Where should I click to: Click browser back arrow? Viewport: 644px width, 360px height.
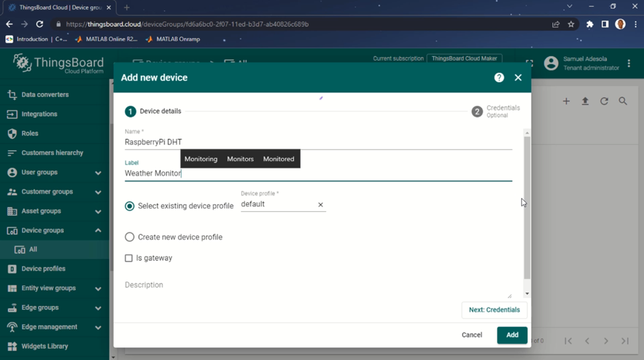pyautogui.click(x=9, y=24)
